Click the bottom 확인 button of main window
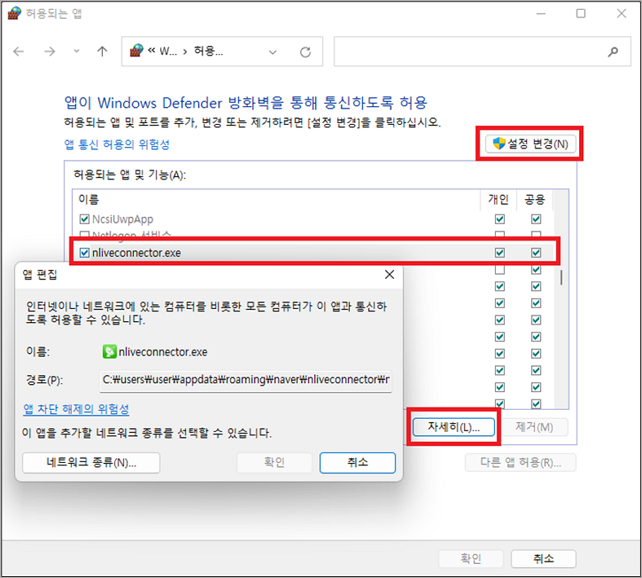This screenshot has width=642, height=578. 471,558
